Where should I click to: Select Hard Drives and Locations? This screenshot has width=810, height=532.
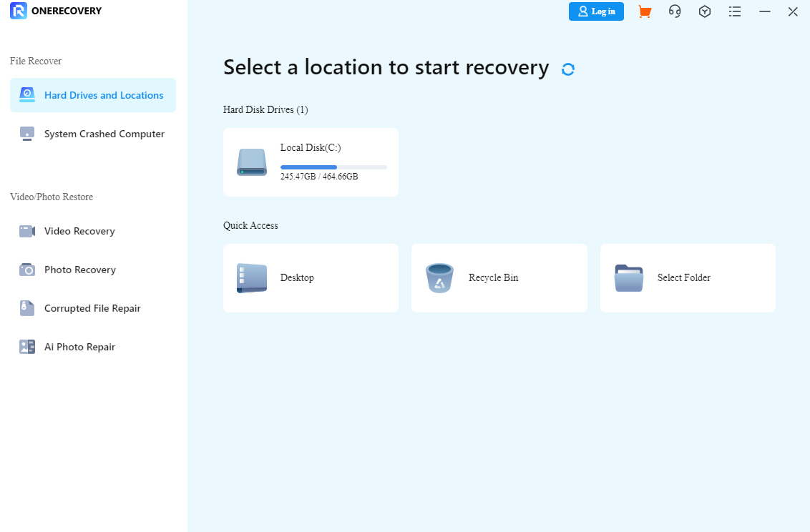coord(92,94)
